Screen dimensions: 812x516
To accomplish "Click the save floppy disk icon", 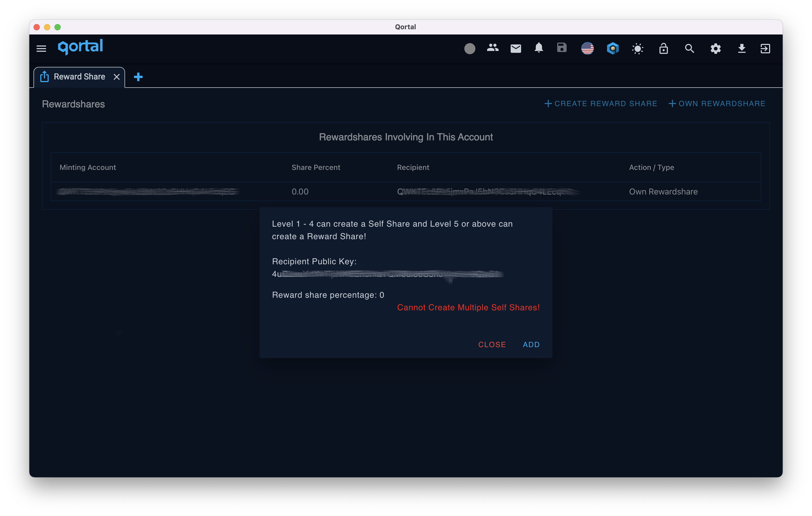I will [x=561, y=48].
